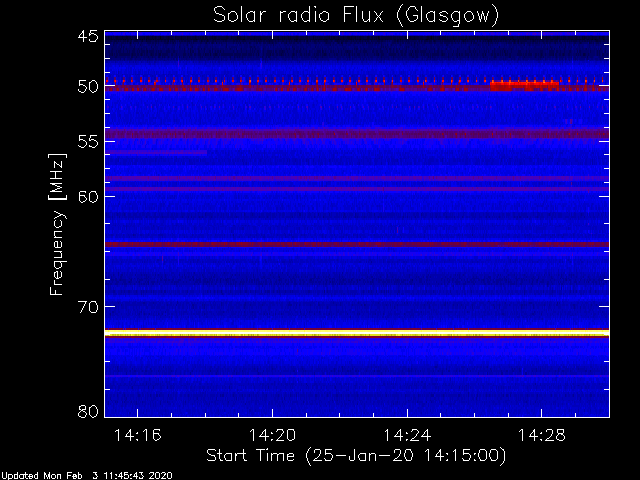Image resolution: width=640 pixels, height=480 pixels.
Task: Select the 70 MHz frequency axis label
Action: (88, 307)
